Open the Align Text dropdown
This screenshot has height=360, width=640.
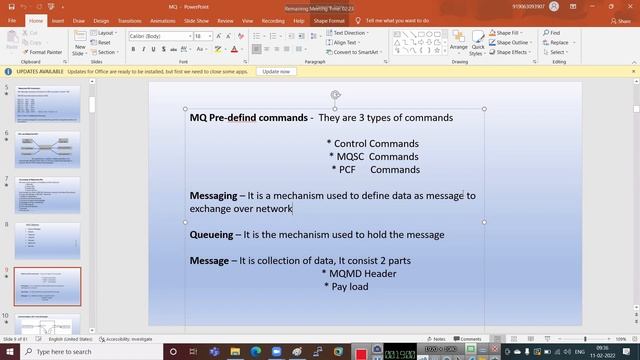tap(343, 42)
